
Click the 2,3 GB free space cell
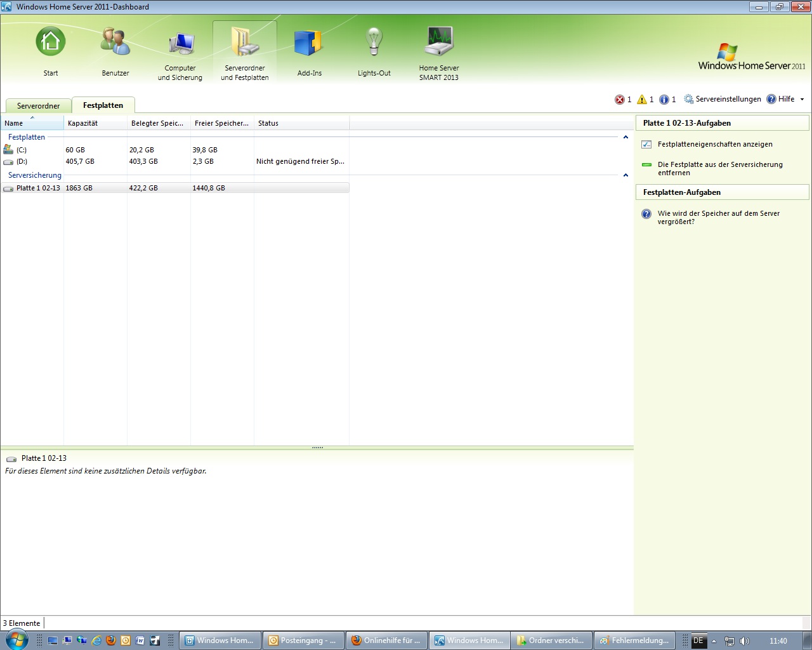(203, 161)
